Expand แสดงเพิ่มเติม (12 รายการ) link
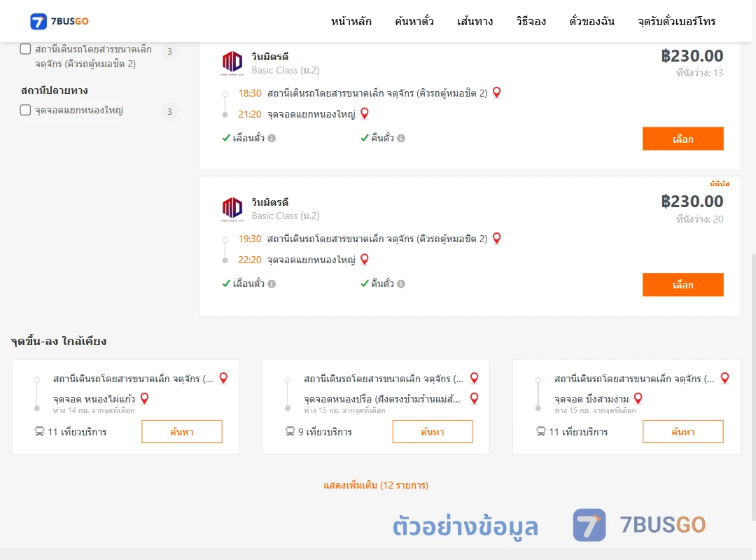 click(376, 485)
